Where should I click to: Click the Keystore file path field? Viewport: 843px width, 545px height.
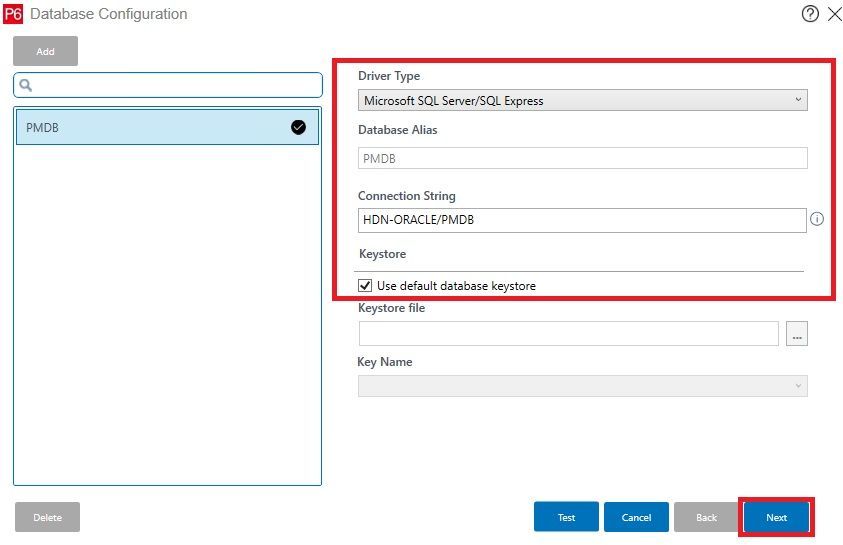[568, 334]
